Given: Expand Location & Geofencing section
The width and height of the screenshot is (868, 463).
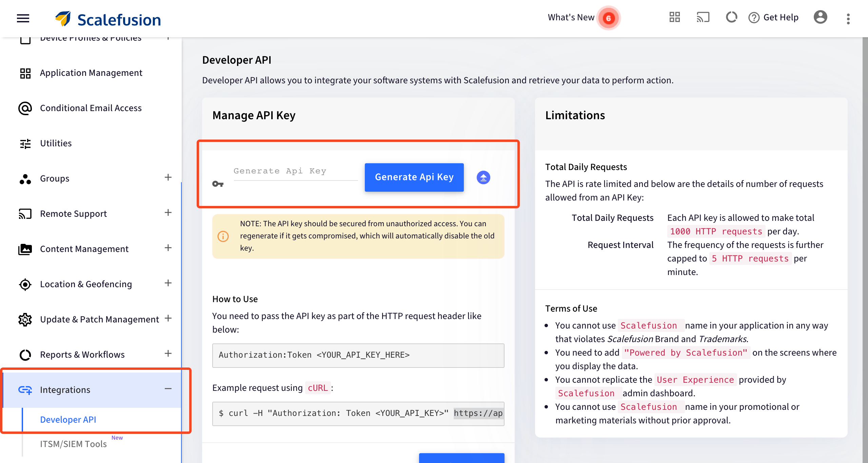Looking at the screenshot, I should [x=168, y=283].
